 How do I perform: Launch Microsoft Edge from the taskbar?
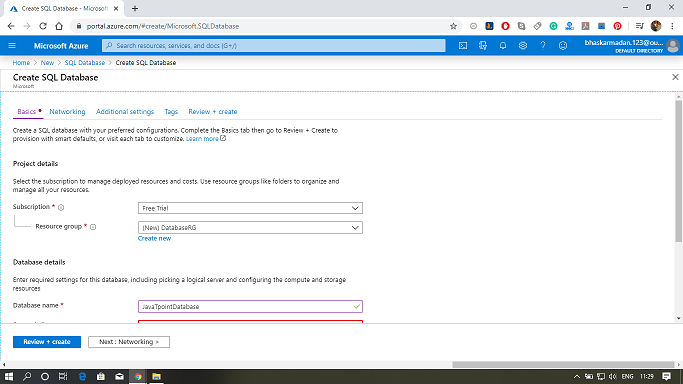coord(82,377)
